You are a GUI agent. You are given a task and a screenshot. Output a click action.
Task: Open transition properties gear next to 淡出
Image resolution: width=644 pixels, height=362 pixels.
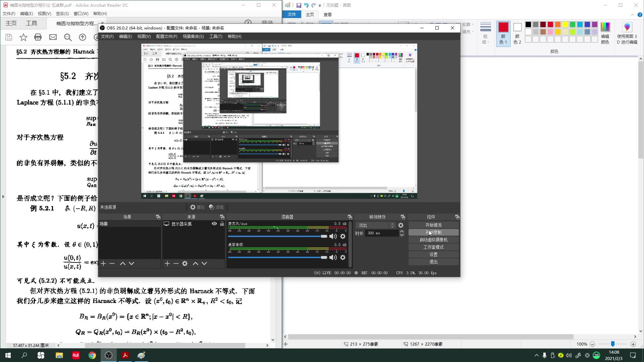point(401,225)
